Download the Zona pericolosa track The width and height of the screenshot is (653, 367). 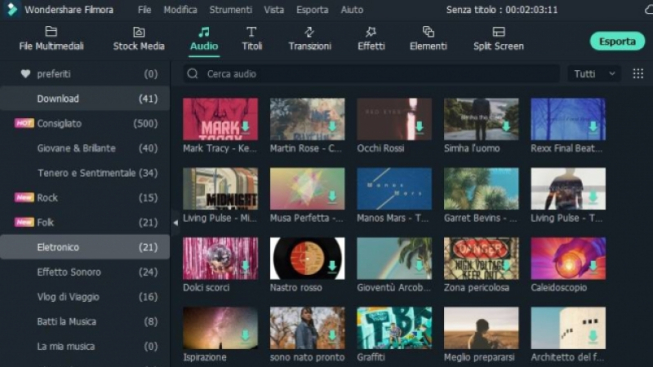(506, 266)
